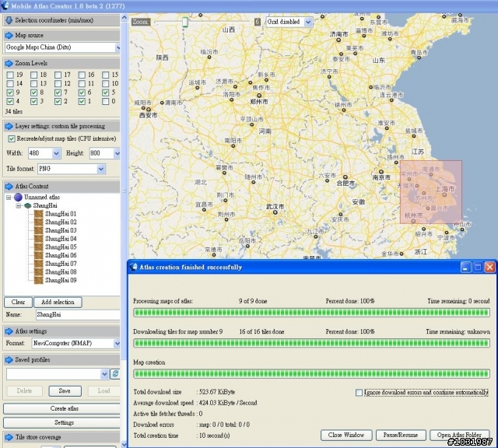
Task: Enable zoom level 12 checkbox
Action: [x=58, y=83]
